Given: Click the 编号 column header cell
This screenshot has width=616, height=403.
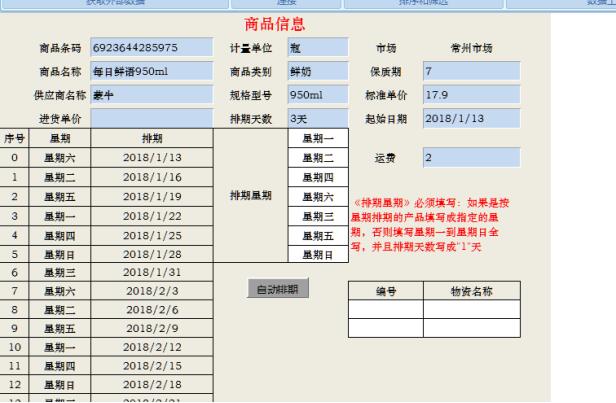Looking at the screenshot, I should coord(385,292).
